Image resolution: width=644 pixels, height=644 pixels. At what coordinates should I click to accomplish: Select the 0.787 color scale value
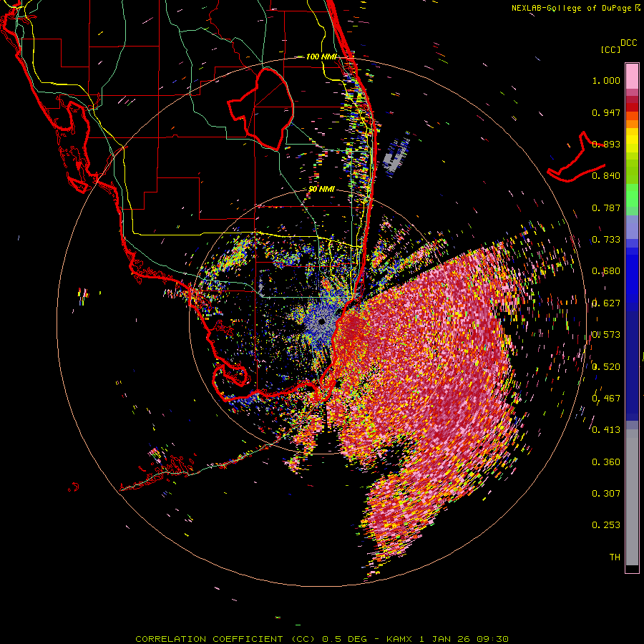click(606, 208)
